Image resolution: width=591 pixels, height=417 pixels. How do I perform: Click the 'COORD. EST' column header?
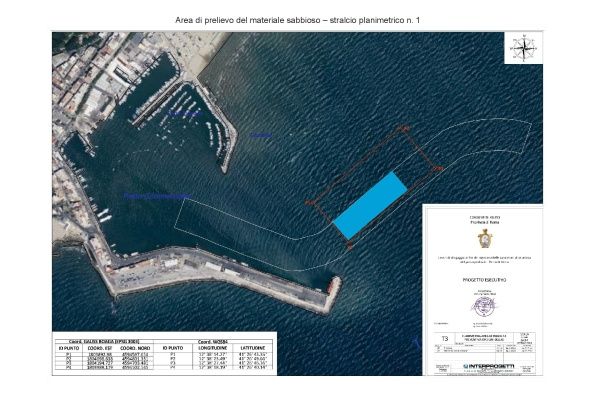click(99, 348)
